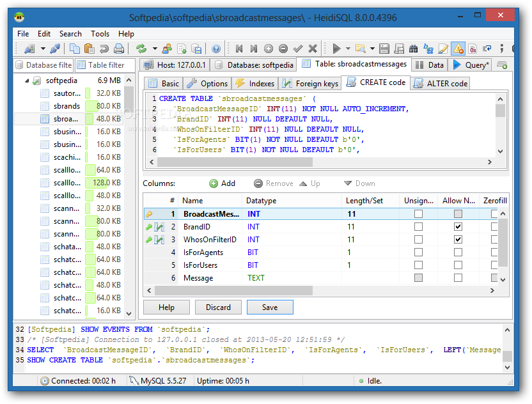Go to the last row icon

254,49
